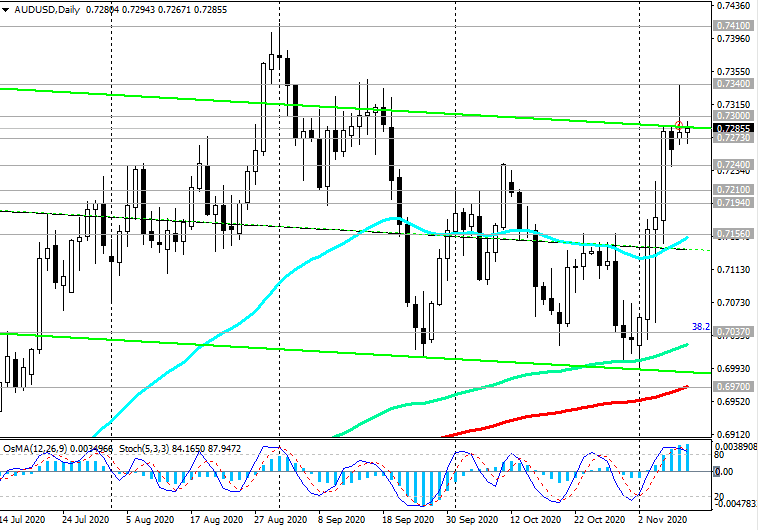Click the stochastic 80 level label
This screenshot has width=758, height=530.
tap(719, 455)
